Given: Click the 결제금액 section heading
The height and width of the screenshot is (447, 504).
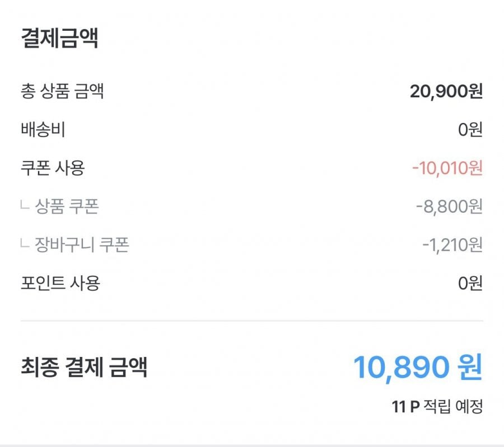Looking at the screenshot, I should [x=59, y=38].
